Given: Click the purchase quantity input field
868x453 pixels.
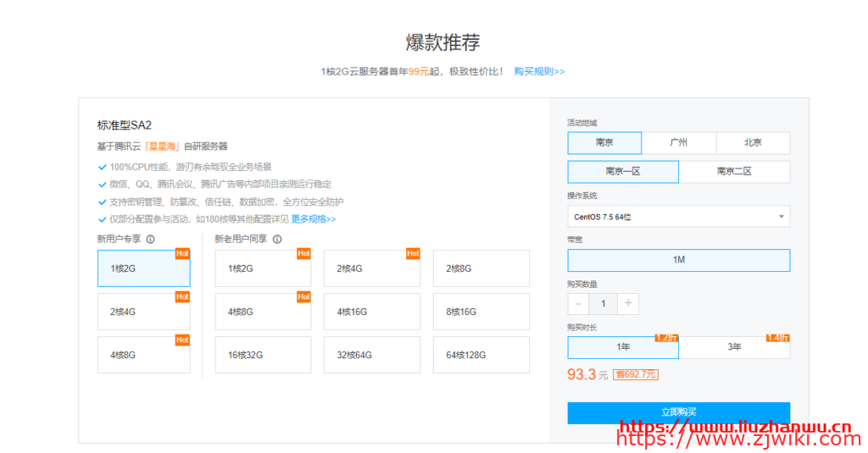Looking at the screenshot, I should click(x=604, y=304).
